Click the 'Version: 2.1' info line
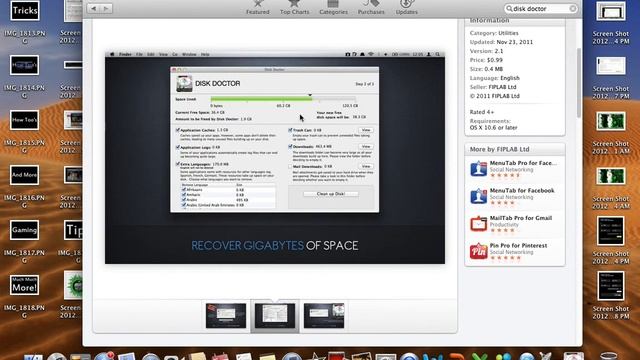Screen dimensions: 640x360 [486, 51]
